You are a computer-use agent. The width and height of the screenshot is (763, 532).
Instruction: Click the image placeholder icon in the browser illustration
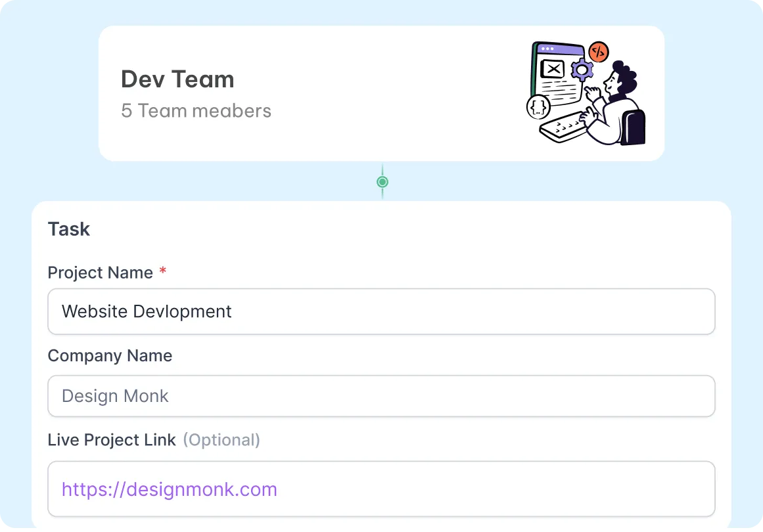pyautogui.click(x=551, y=68)
